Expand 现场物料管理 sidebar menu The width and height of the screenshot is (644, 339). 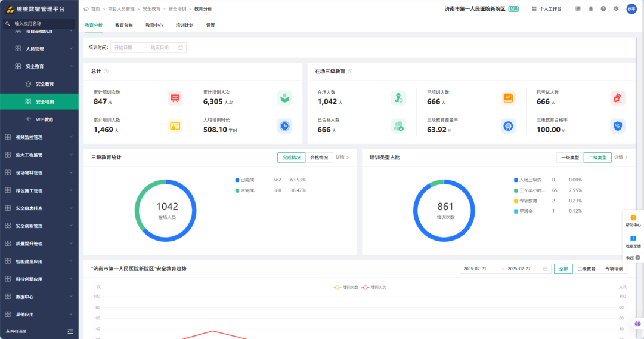click(x=39, y=172)
